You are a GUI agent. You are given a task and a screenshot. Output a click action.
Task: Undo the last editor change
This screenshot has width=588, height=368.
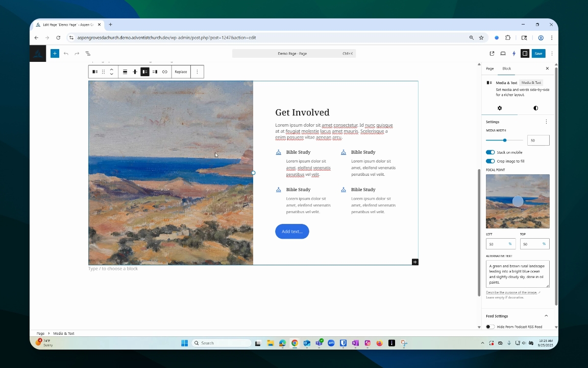(66, 53)
